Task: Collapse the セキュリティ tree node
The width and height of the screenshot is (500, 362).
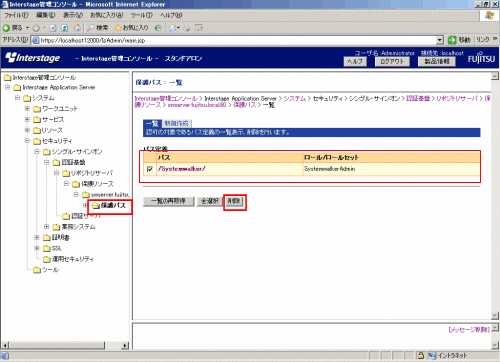Action: 27,141
